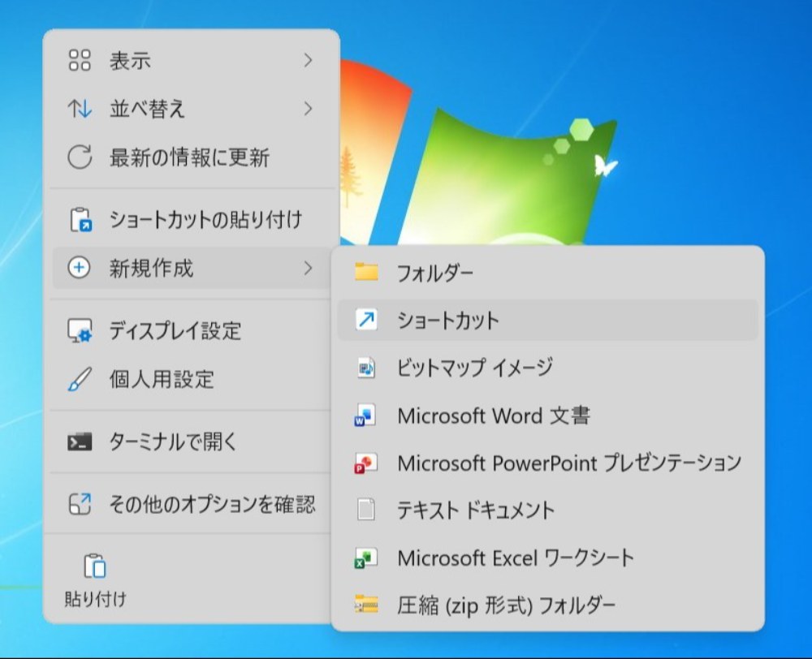
Task: Select 圧縮 (zip 形式) フォルダー
Action: [548, 605]
